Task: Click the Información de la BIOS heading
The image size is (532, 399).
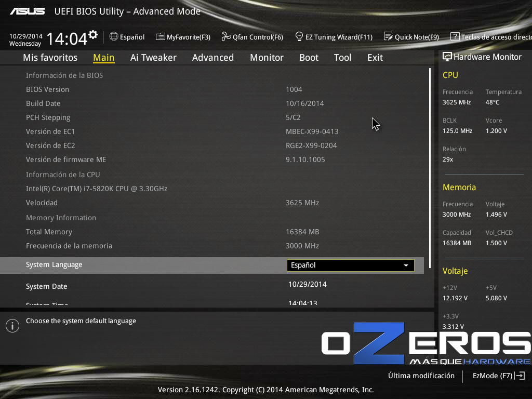Action: [64, 75]
